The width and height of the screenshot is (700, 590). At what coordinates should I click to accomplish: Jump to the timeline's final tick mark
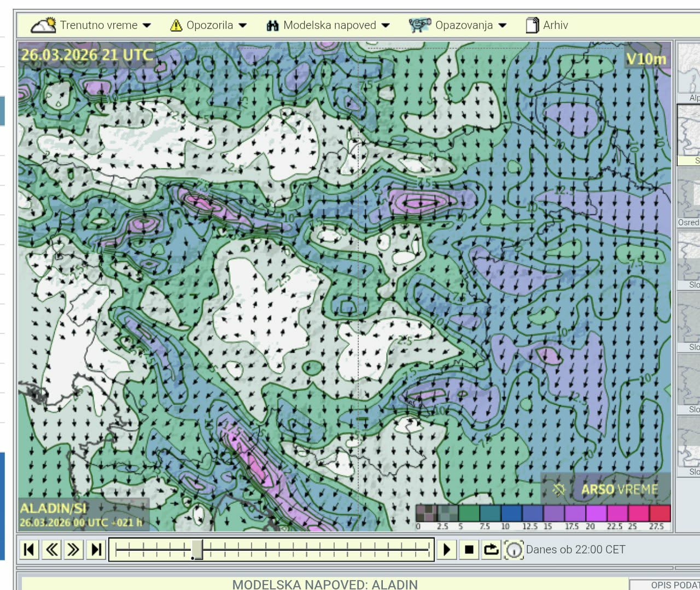click(429, 549)
